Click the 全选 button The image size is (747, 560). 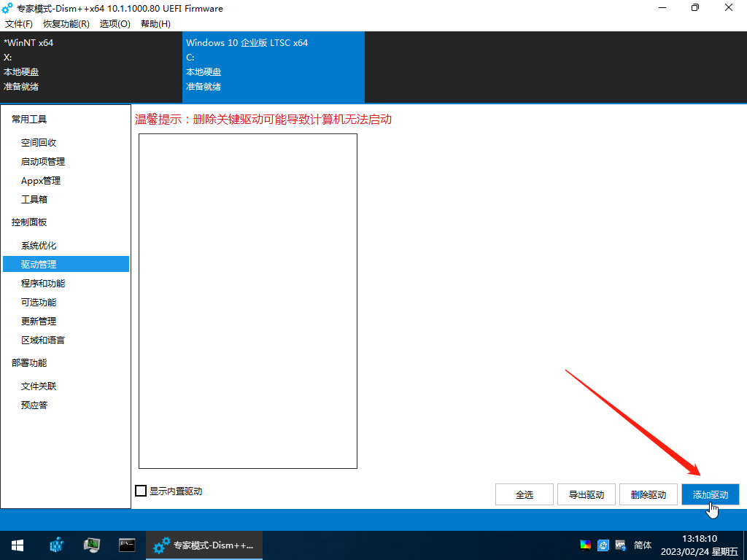[524, 494]
